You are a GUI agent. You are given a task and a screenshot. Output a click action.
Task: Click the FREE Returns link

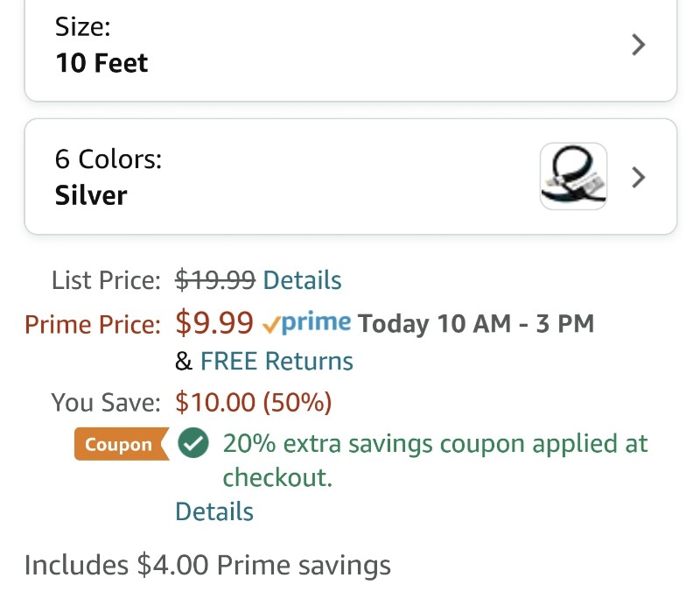click(276, 361)
